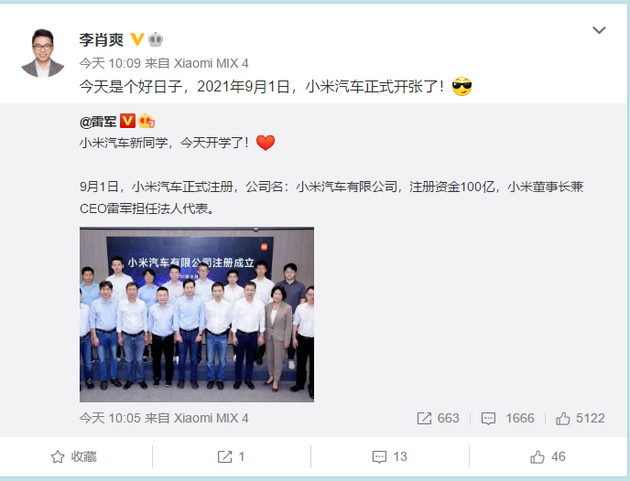This screenshot has width=630, height=481.
Task: Click red V verified badge beside 雷军
Action: click(x=128, y=121)
